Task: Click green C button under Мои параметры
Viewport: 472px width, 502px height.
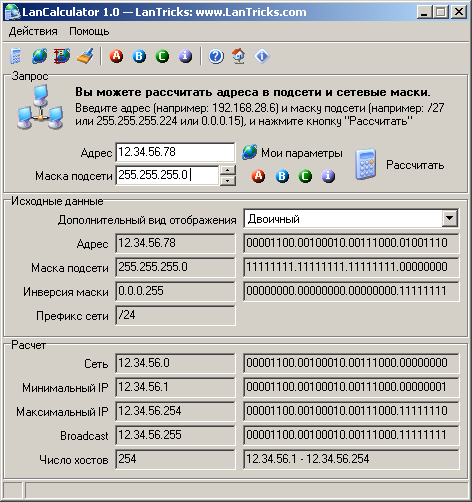Action: tap(305, 176)
